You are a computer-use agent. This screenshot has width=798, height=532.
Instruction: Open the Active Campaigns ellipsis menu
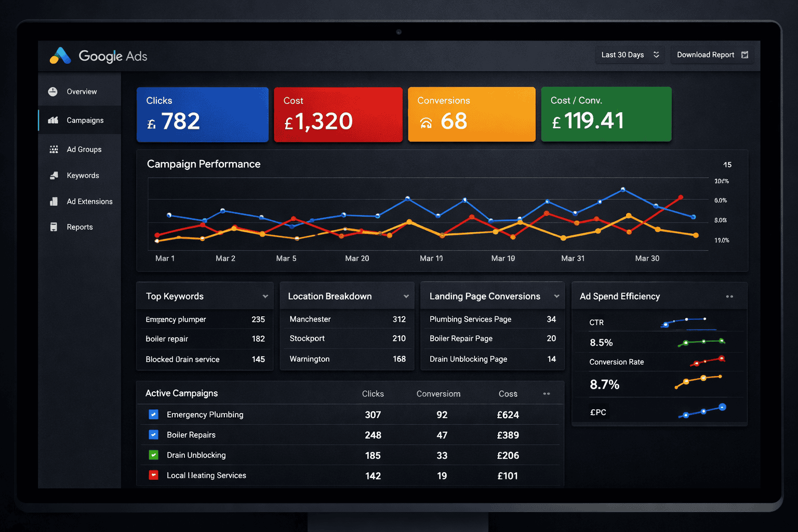coord(547,394)
